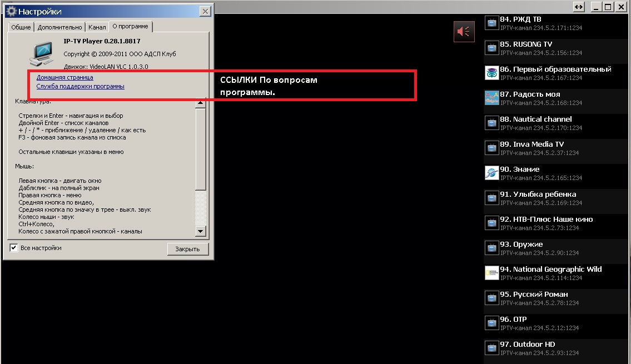The width and height of the screenshot is (631, 364).
Task: Click the Первый образовательный owl logo
Action: point(492,73)
